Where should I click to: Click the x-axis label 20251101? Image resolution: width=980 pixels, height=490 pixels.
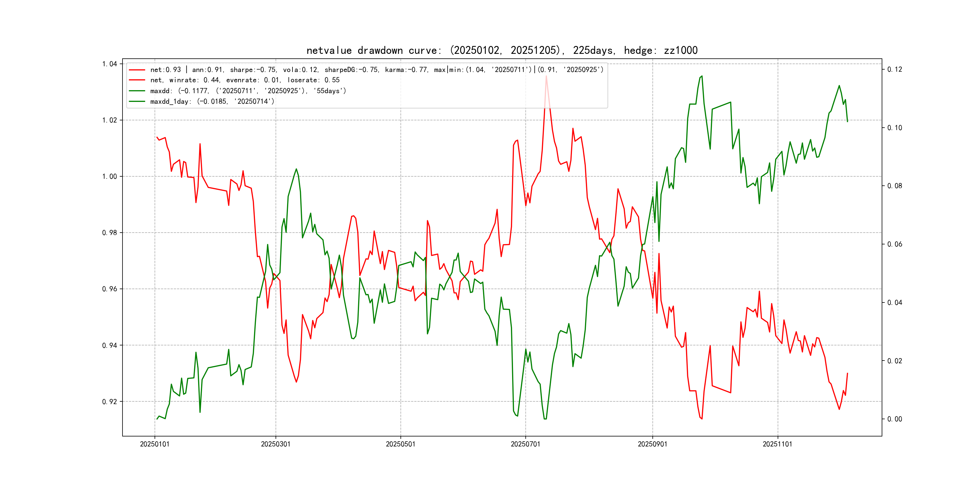[x=777, y=444]
